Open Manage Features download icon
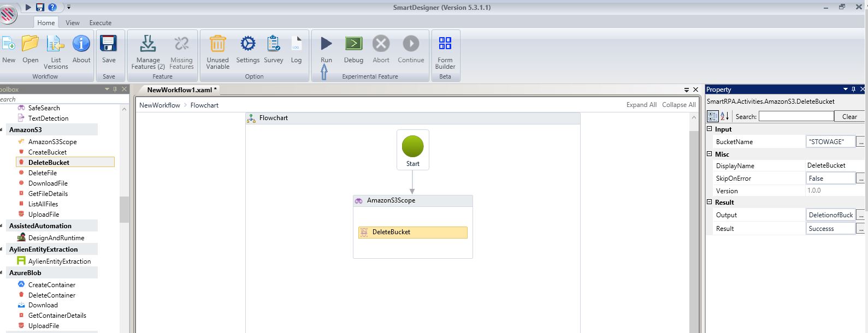 pos(147,44)
